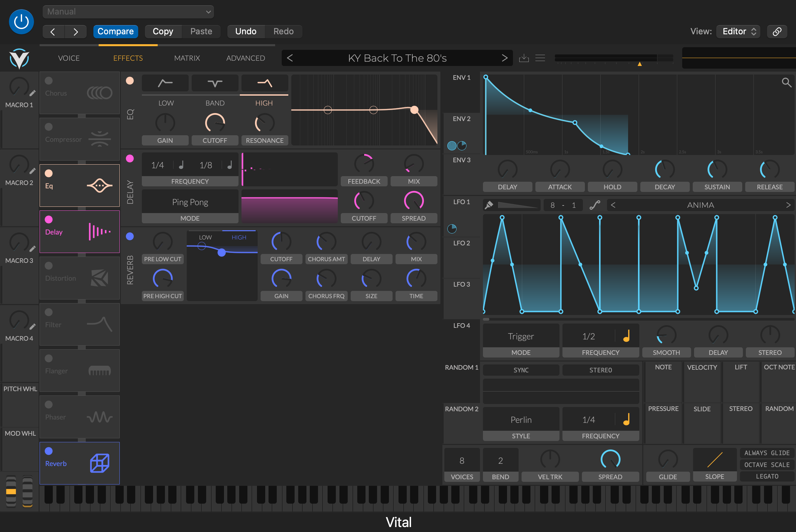Click the Chorus circles icon
This screenshot has height=532, width=796.
[x=99, y=93]
